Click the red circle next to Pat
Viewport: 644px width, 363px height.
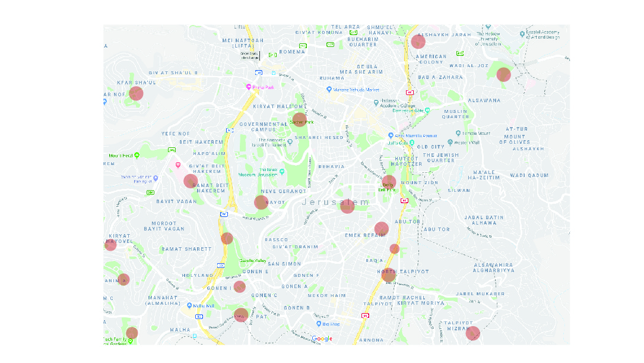[x=241, y=315]
